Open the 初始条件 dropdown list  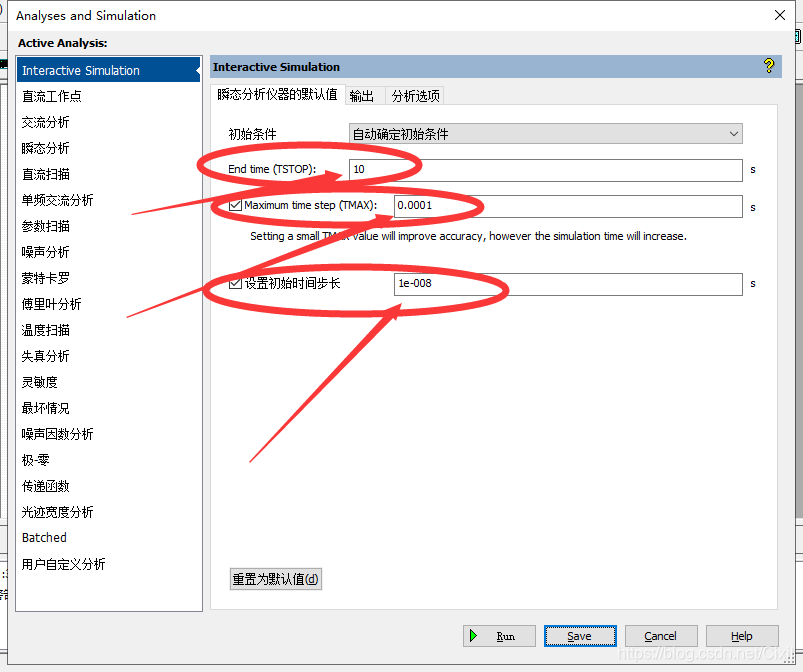tap(546, 134)
